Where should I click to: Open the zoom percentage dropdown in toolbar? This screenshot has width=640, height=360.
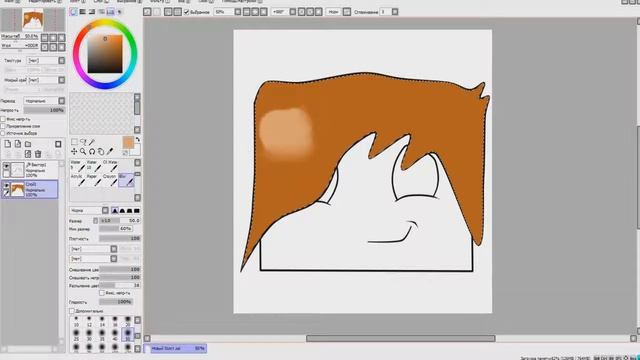tap(238, 12)
